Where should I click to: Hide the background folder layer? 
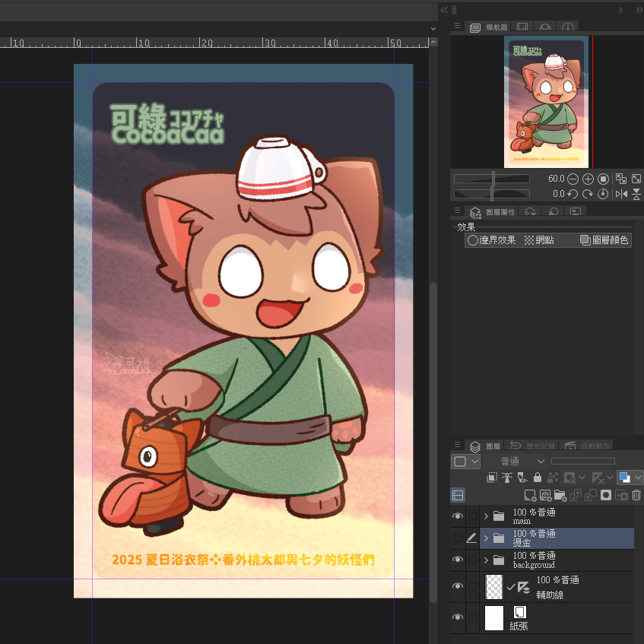(x=458, y=560)
